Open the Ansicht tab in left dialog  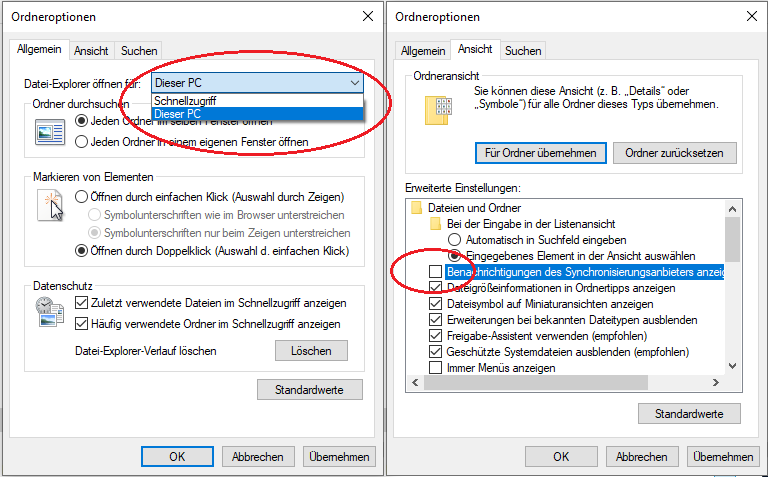coord(91,50)
